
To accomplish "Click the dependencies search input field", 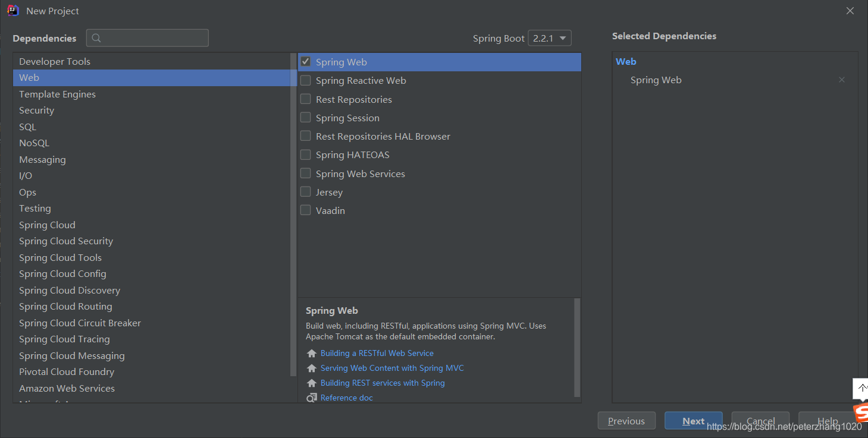I will click(x=148, y=38).
